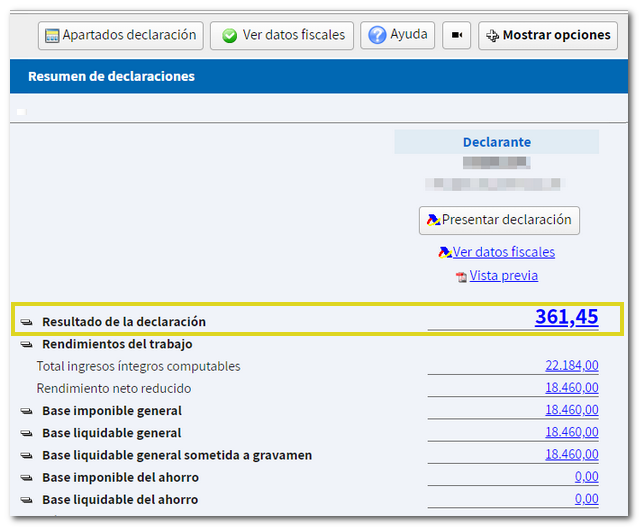Expand Base liquidable general row
The width and height of the screenshot is (639, 527).
pos(26,433)
